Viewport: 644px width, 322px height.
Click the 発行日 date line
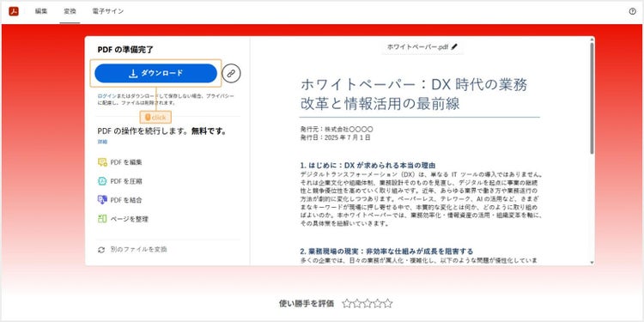pos(335,137)
